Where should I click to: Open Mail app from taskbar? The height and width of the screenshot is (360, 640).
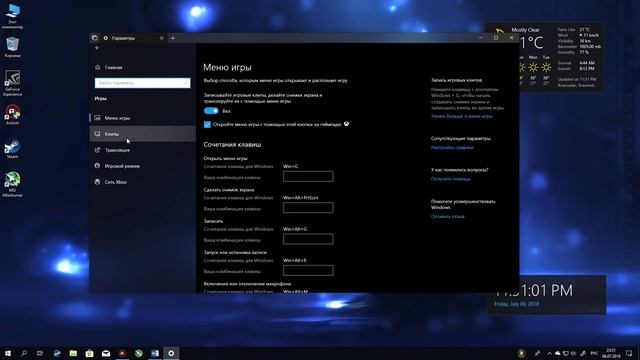click(106, 353)
